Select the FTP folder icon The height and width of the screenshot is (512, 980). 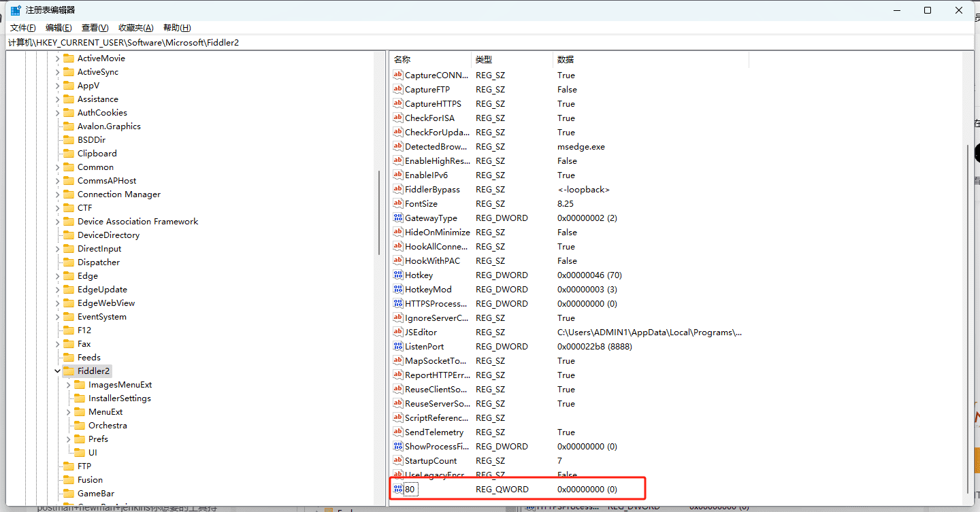pos(69,466)
